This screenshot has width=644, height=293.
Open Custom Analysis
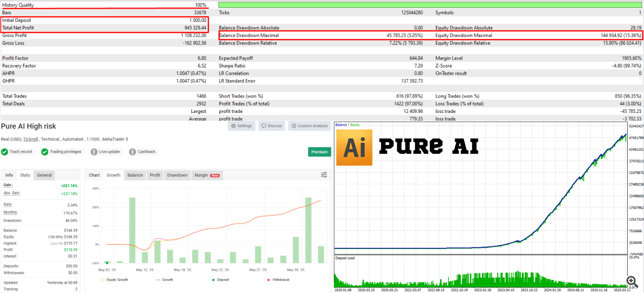[x=309, y=126]
